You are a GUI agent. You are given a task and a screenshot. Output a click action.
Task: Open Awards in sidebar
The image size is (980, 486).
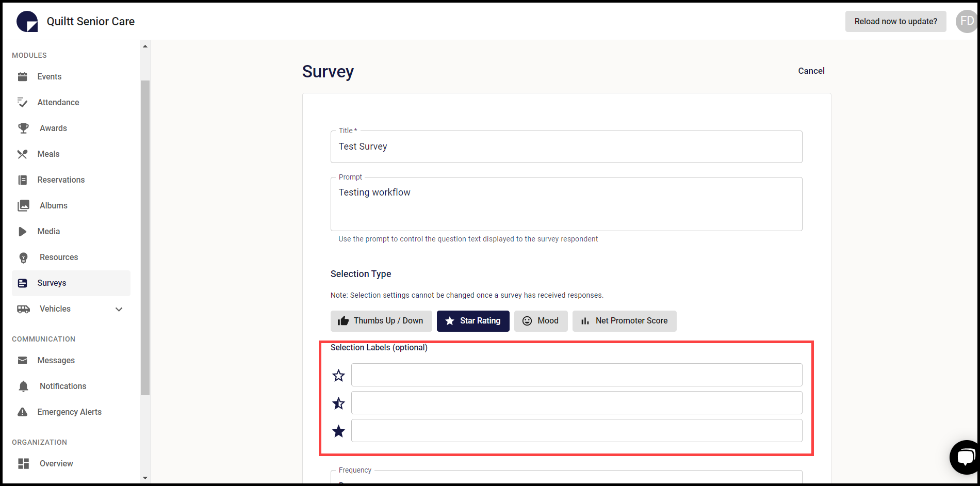click(71, 128)
